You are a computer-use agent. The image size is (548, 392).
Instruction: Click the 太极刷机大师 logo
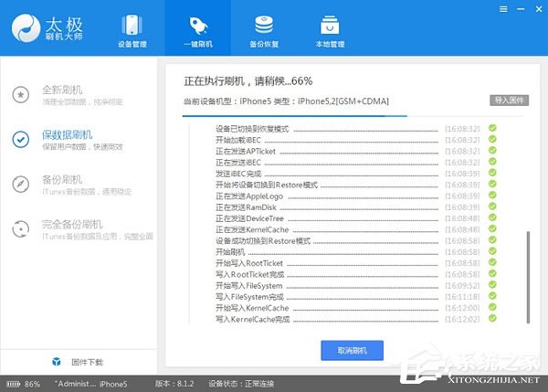(x=50, y=27)
